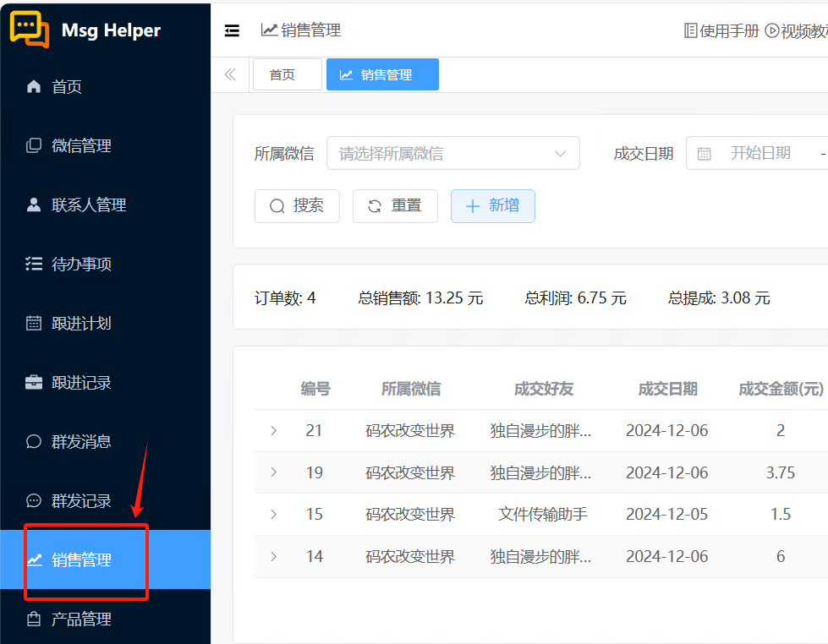
Task: Open 产品管理 in the sidebar
Action: point(105,619)
